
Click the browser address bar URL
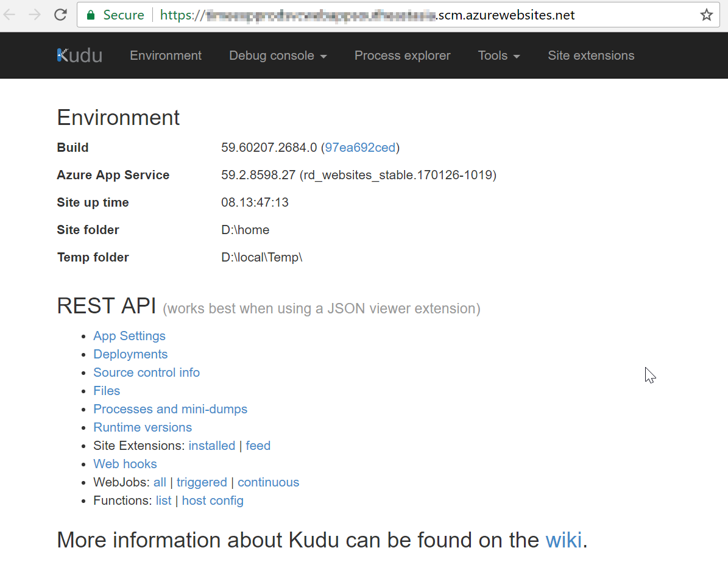click(x=367, y=15)
